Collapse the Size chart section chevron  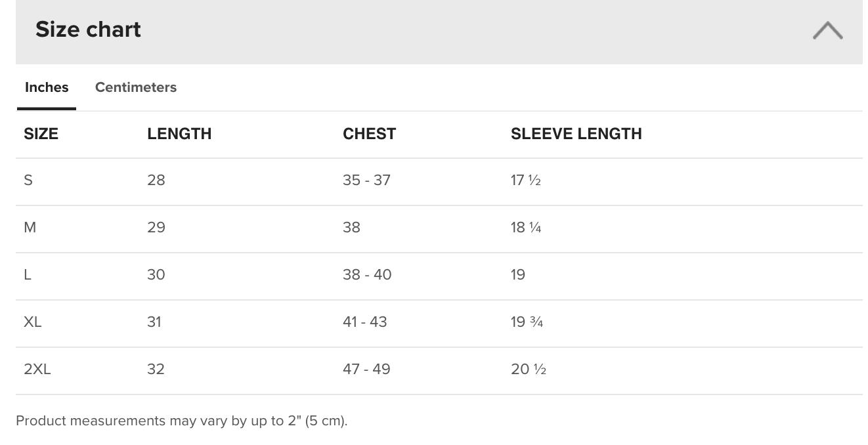click(x=827, y=30)
